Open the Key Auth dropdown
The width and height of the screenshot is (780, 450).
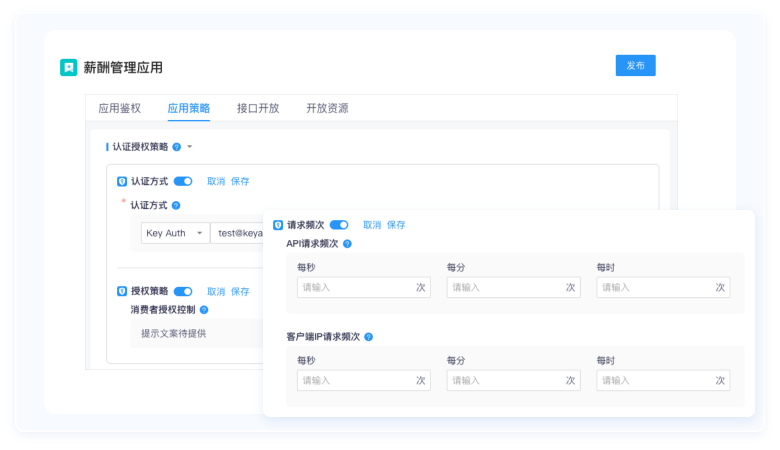[174, 233]
